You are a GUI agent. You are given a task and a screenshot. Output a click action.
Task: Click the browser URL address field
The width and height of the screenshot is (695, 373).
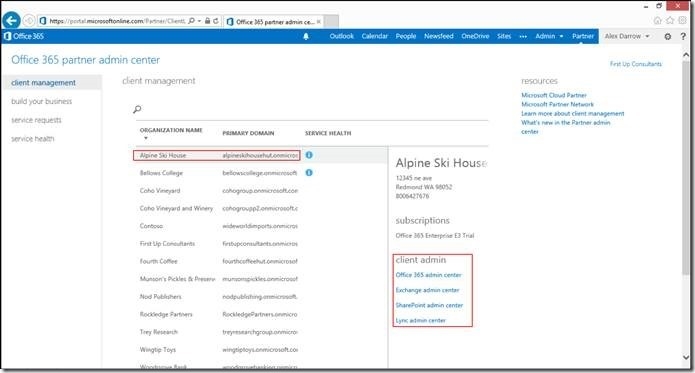[117, 21]
